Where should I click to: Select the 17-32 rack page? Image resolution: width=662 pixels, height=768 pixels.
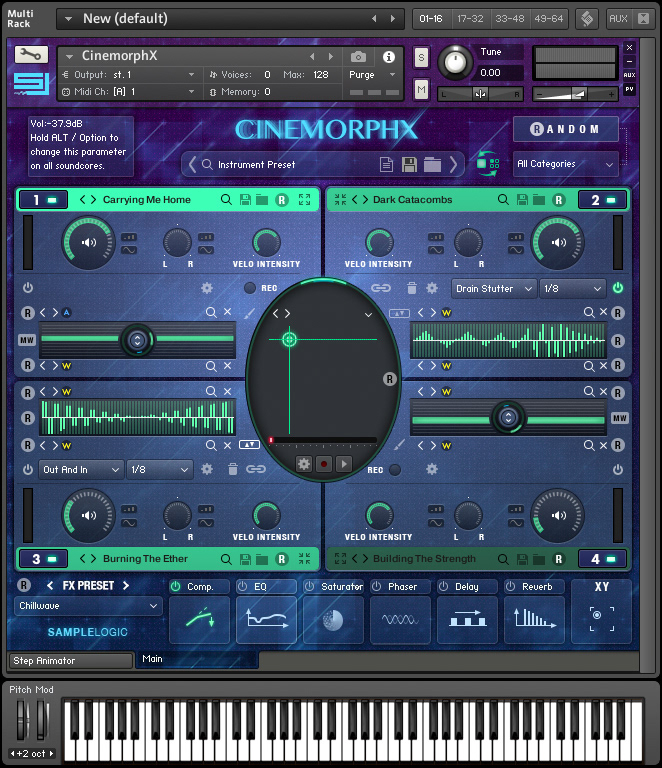tap(470, 19)
